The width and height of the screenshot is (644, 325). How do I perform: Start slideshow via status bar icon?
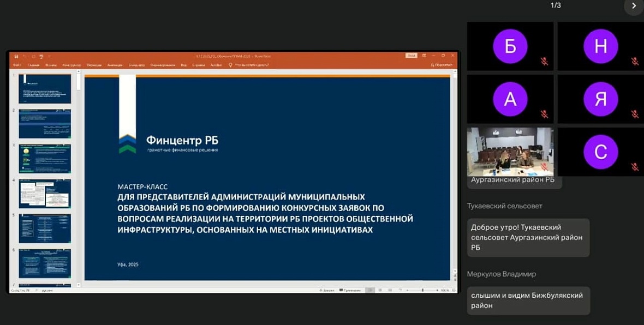pyautogui.click(x=401, y=290)
